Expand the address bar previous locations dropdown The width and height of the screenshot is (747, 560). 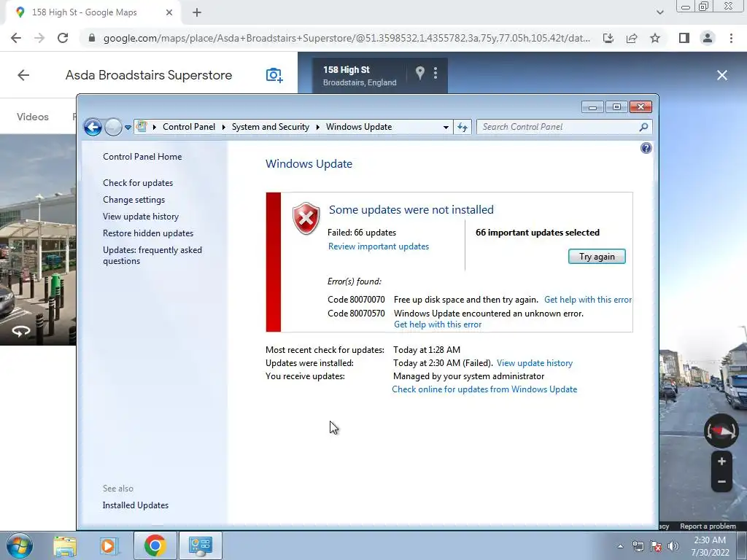pos(446,127)
